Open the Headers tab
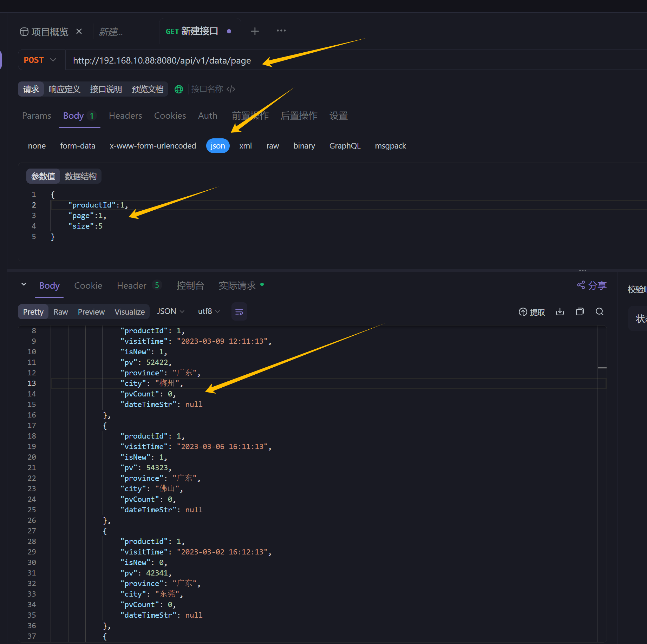Viewport: 647px width, 644px height. pyautogui.click(x=125, y=116)
